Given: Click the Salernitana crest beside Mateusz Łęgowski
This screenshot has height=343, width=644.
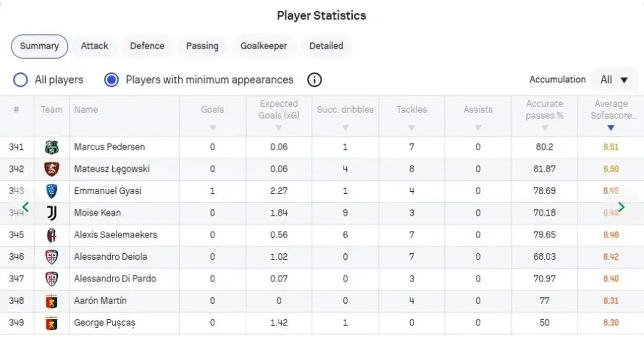Looking at the screenshot, I should click(x=51, y=169).
